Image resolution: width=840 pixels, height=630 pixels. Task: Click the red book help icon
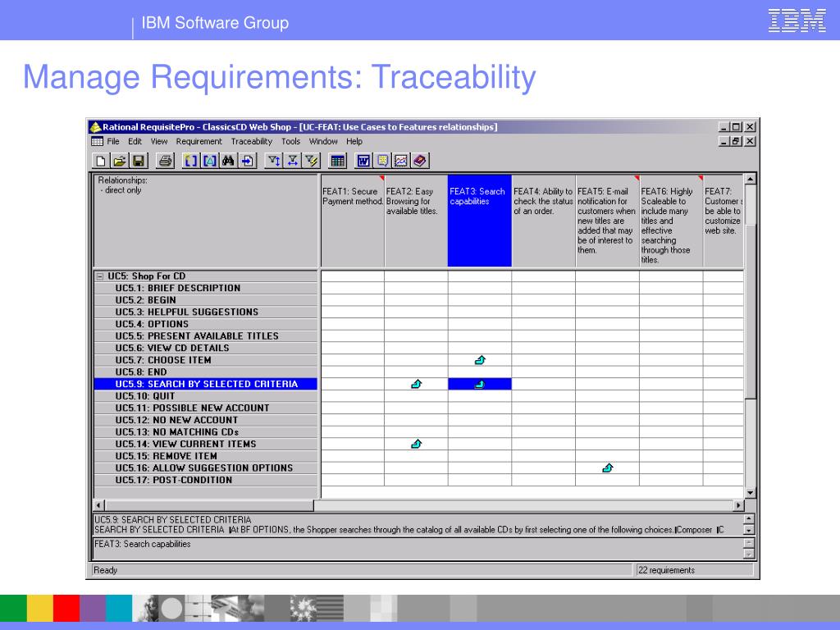coord(420,161)
